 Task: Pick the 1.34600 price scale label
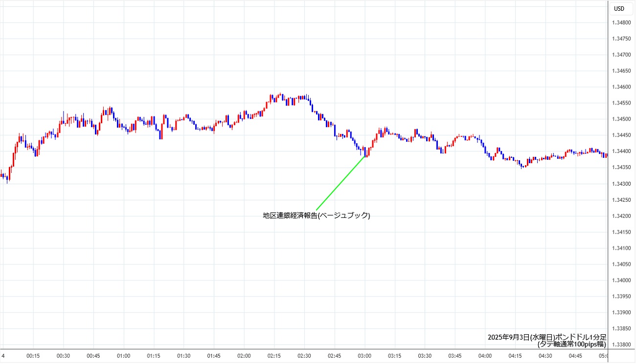click(621, 87)
